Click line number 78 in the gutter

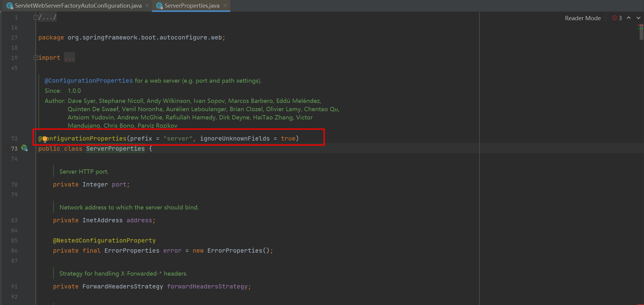point(14,184)
